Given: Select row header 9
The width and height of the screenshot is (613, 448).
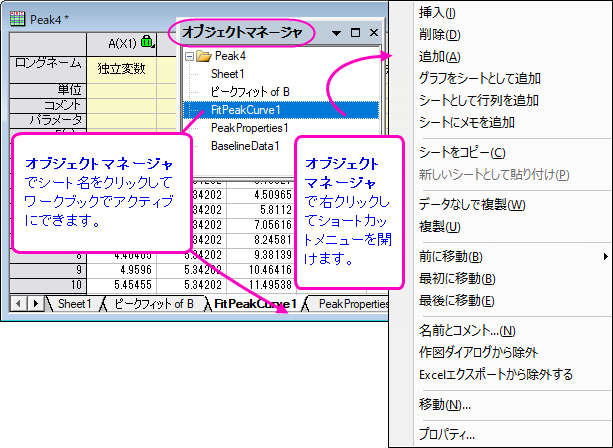Looking at the screenshot, I should pyautogui.click(x=48, y=270).
